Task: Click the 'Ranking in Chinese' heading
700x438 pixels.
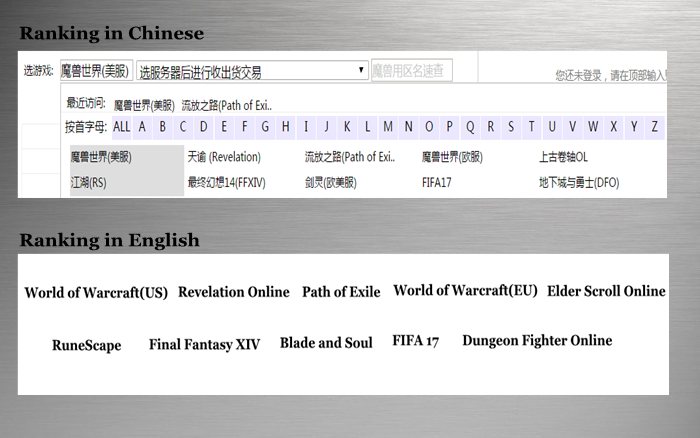Action: pos(112,33)
